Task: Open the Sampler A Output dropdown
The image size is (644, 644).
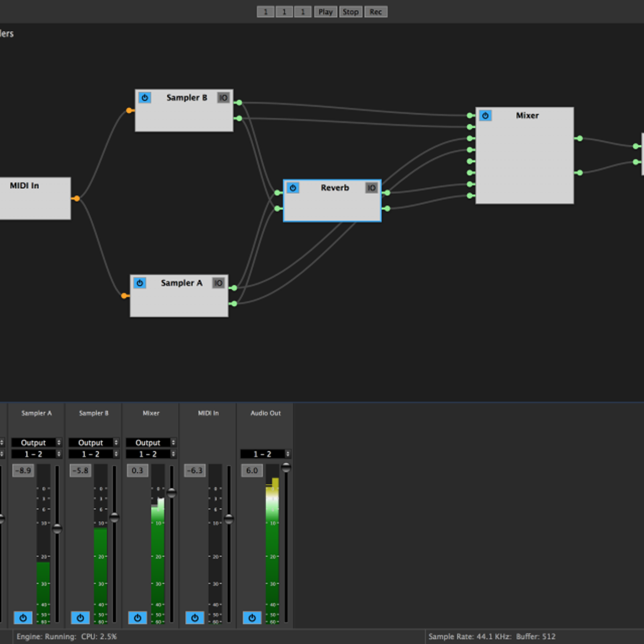Action: (36, 443)
